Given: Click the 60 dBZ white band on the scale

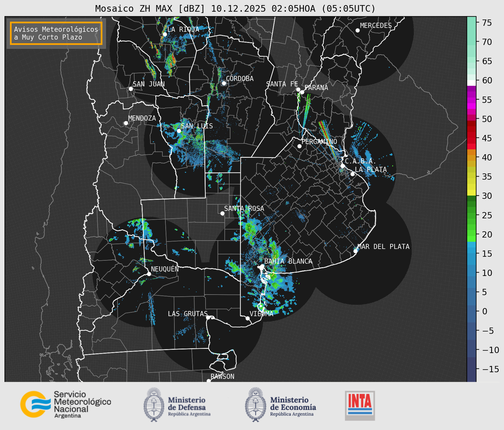Looking at the screenshot, I should click(x=471, y=83).
